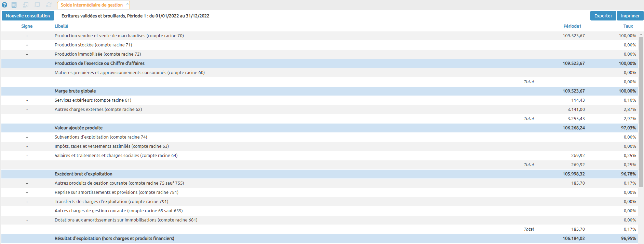Click the Libellé column header
The width and height of the screenshot is (644, 244).
pos(62,26)
